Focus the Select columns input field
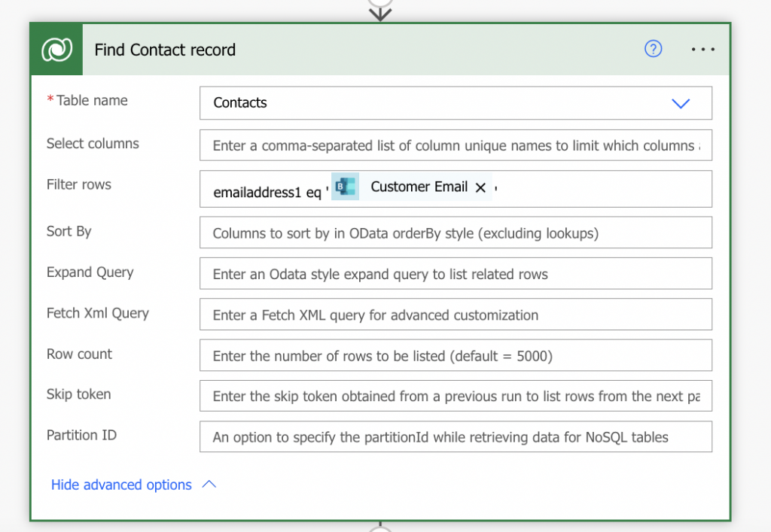This screenshot has width=771, height=532. [x=456, y=145]
